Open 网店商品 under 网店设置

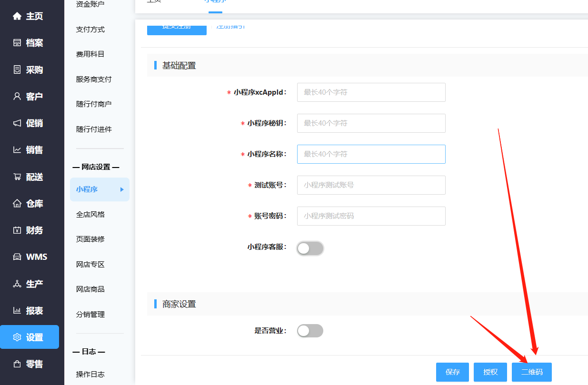pyautogui.click(x=90, y=289)
